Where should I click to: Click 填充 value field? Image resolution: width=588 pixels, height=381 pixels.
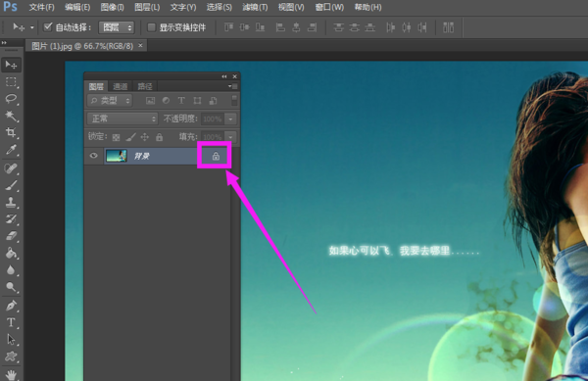click(213, 137)
